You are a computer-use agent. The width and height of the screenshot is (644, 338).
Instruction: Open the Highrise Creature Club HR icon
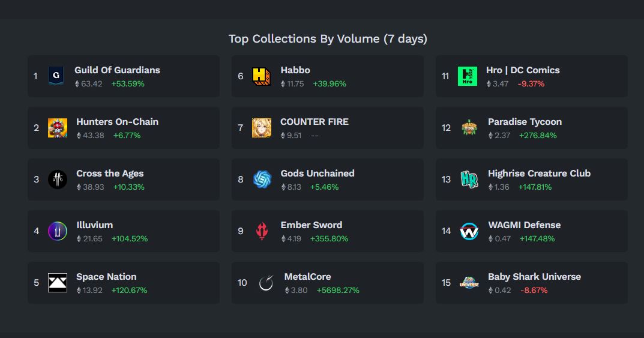tap(469, 180)
